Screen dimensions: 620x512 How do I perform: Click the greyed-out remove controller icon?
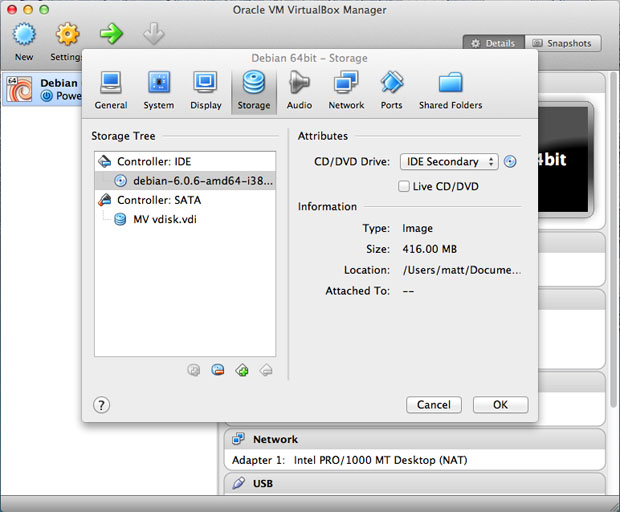(x=266, y=370)
